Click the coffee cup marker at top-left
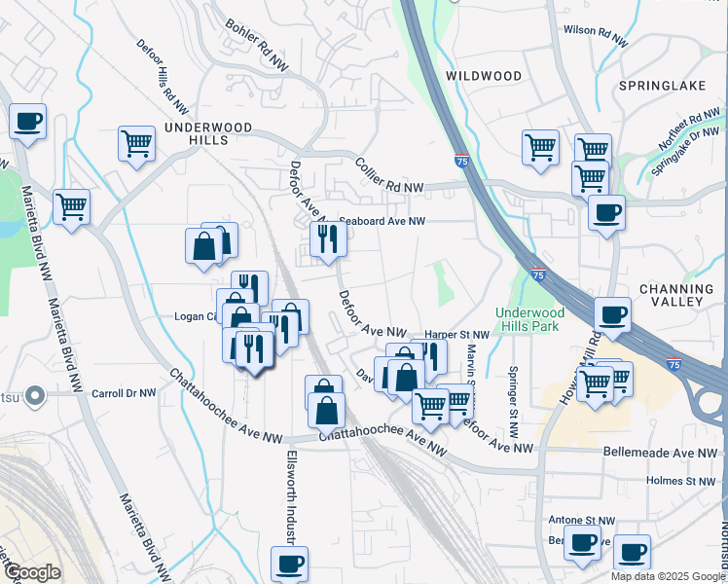Viewport: 728px width, 584px height. point(28,123)
